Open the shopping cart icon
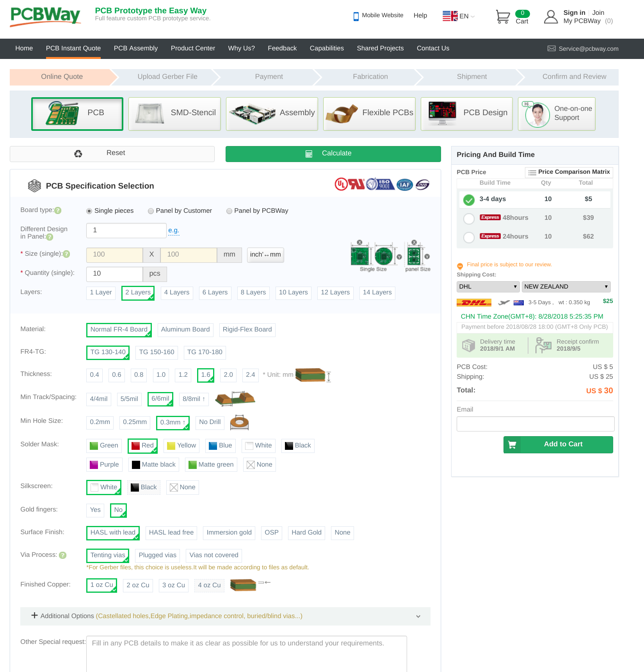Screen dimensions: 644x672 coord(503,17)
